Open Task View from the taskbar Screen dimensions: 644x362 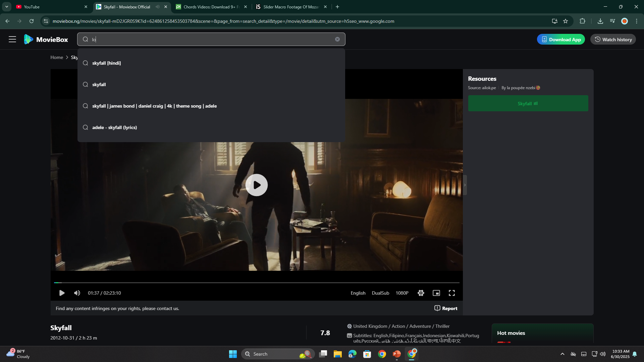click(323, 354)
